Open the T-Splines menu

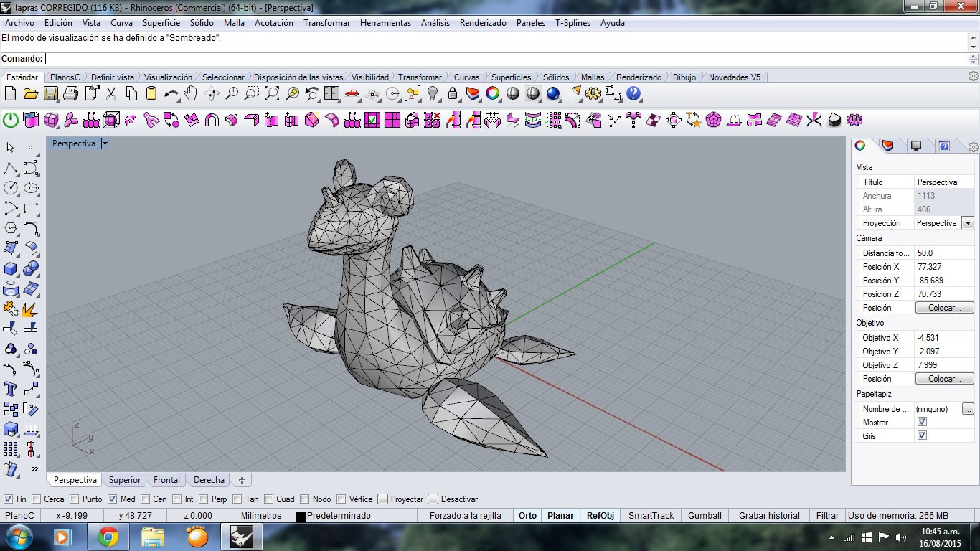(x=573, y=23)
